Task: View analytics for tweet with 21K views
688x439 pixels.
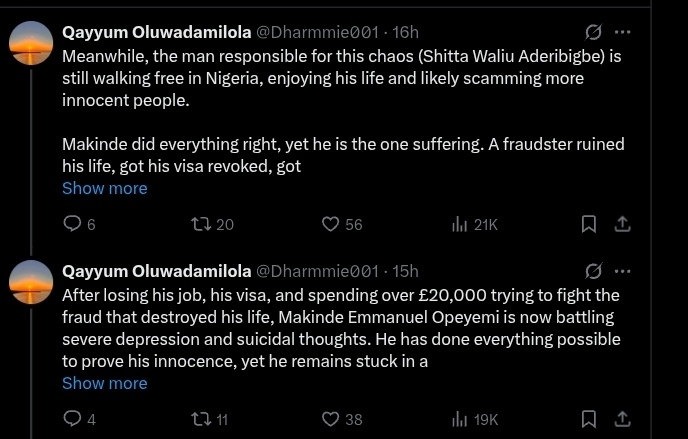Action: (461, 224)
